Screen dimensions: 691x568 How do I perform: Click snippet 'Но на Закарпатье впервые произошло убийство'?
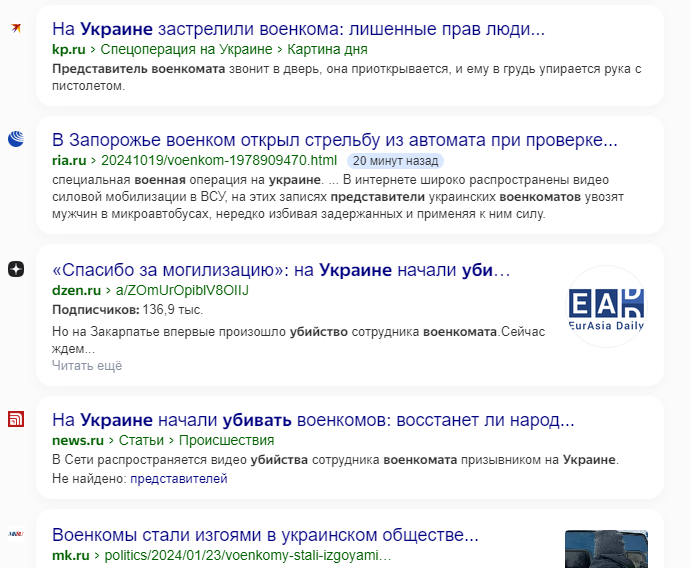[200, 332]
